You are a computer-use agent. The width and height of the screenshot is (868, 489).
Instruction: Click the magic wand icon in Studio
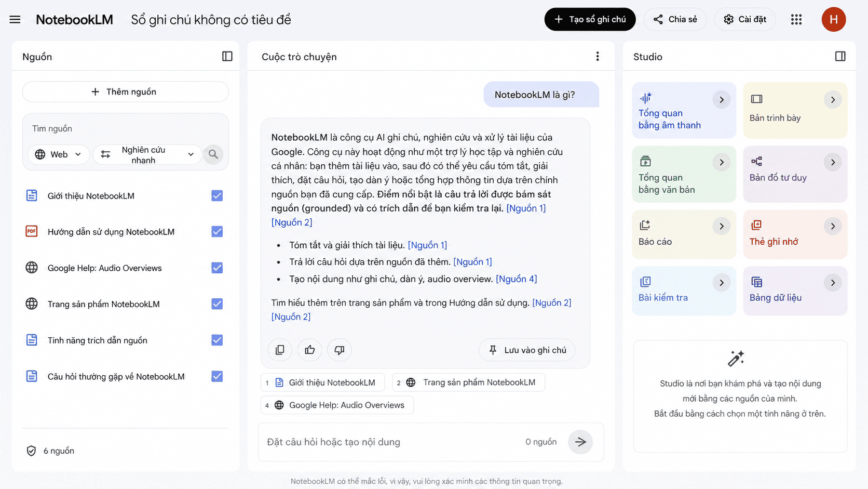tap(736, 359)
